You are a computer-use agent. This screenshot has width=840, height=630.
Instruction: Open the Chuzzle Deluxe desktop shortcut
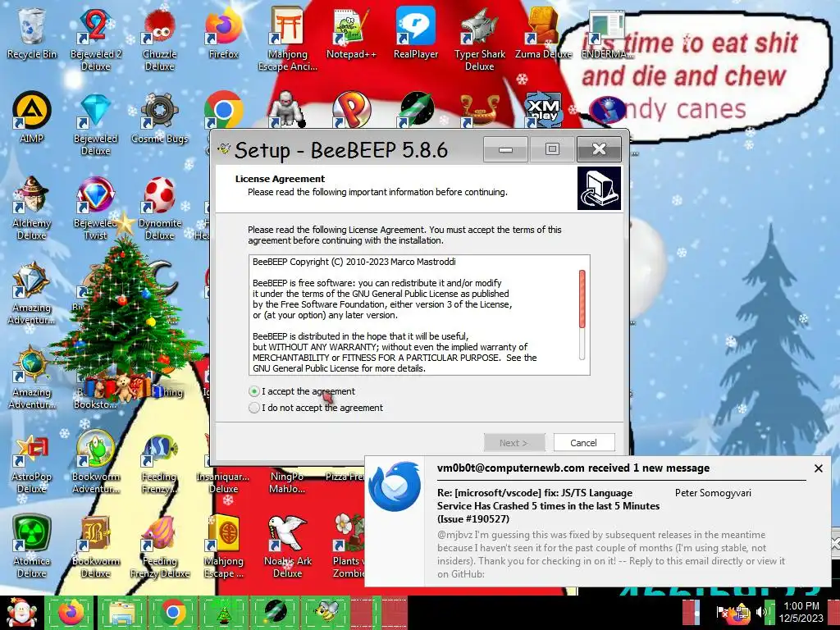159,40
